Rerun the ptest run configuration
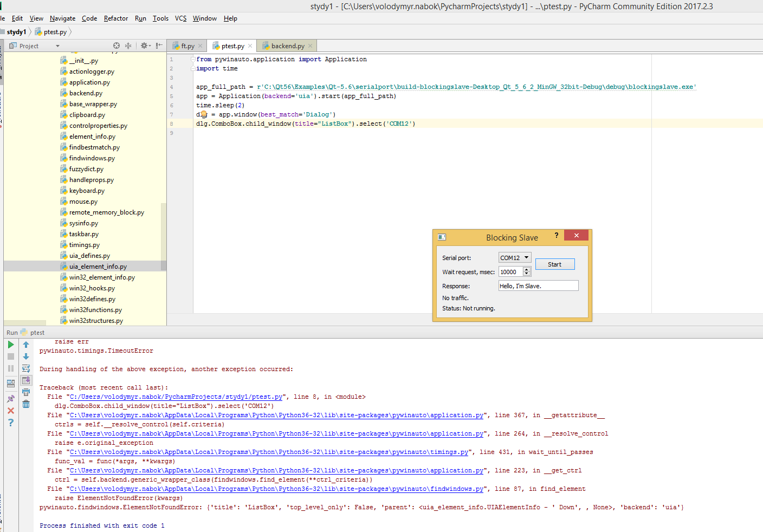Image resolution: width=763 pixels, height=532 pixels. (10, 343)
